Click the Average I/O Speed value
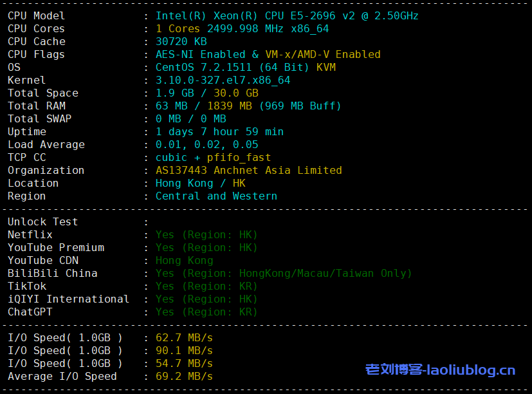 (x=184, y=376)
